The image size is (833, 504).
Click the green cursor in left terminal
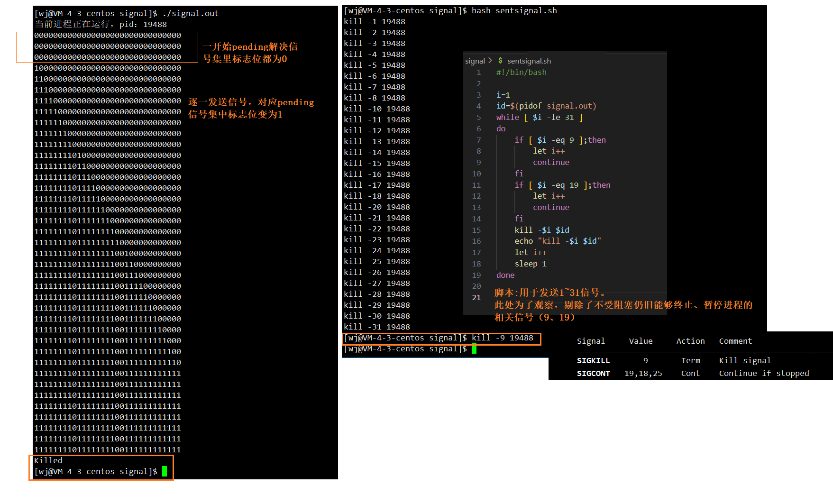pyautogui.click(x=165, y=471)
